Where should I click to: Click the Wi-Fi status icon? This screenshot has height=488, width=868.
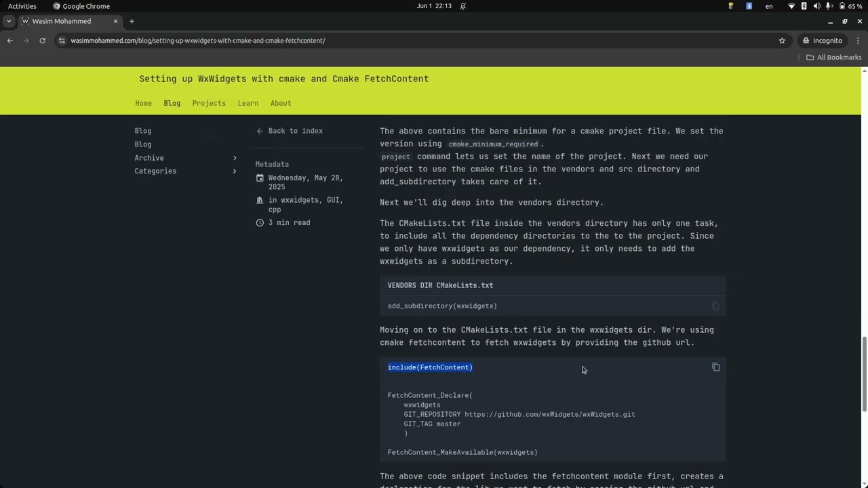pos(791,6)
